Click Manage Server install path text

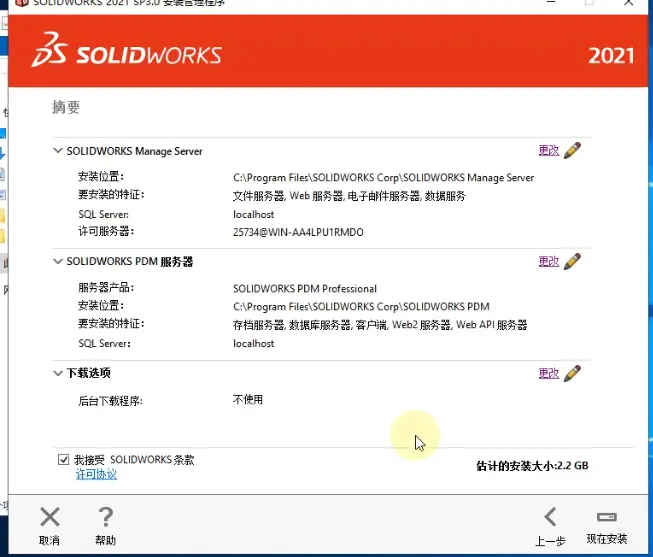click(383, 178)
